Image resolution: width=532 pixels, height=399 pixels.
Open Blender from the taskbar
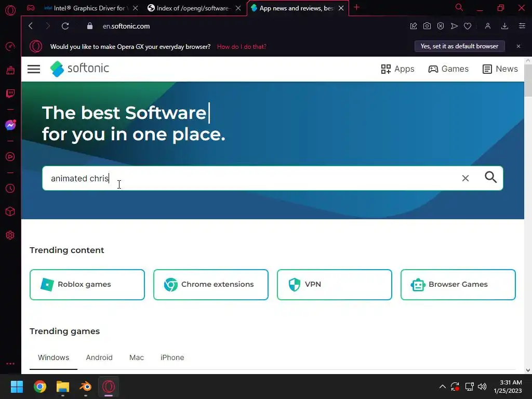86,387
